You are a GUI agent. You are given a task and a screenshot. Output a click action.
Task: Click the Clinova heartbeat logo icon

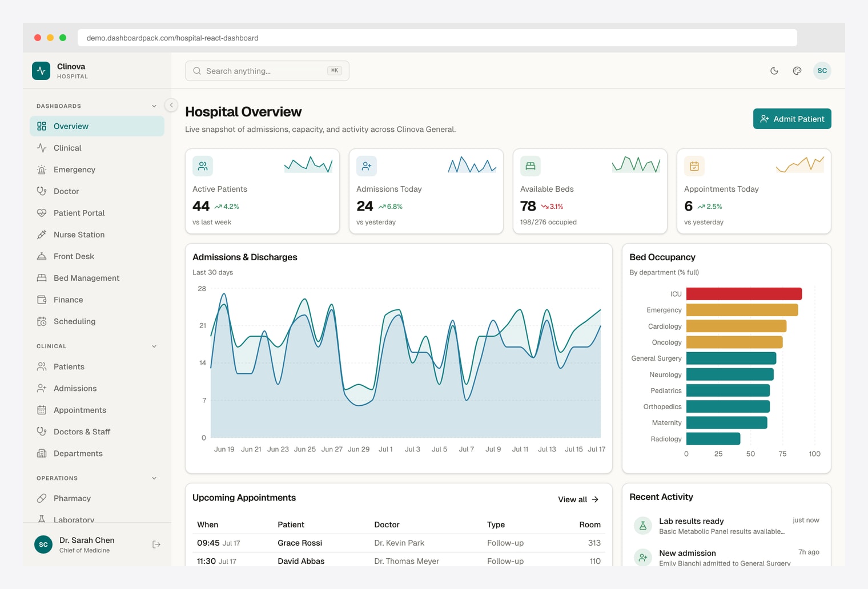[41, 71]
